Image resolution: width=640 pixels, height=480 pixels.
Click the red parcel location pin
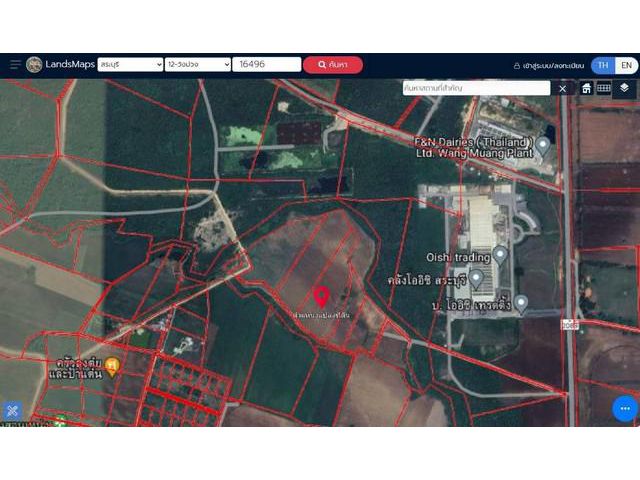pos(321,297)
